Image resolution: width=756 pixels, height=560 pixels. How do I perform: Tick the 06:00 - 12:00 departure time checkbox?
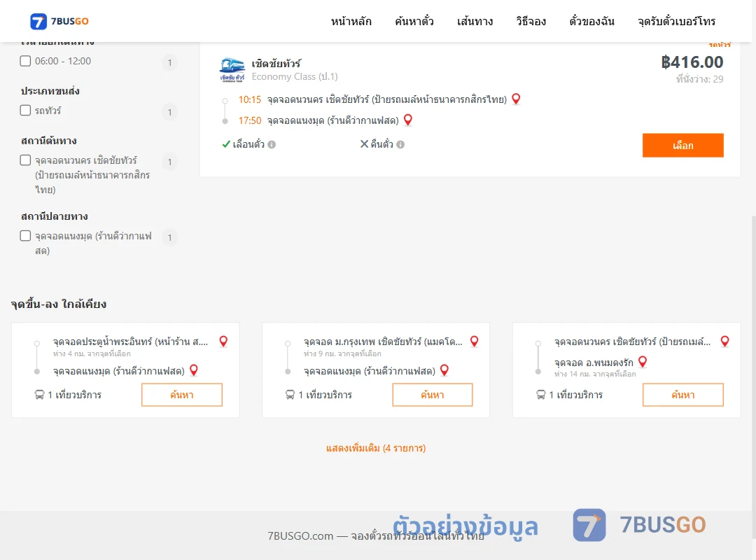click(x=26, y=61)
